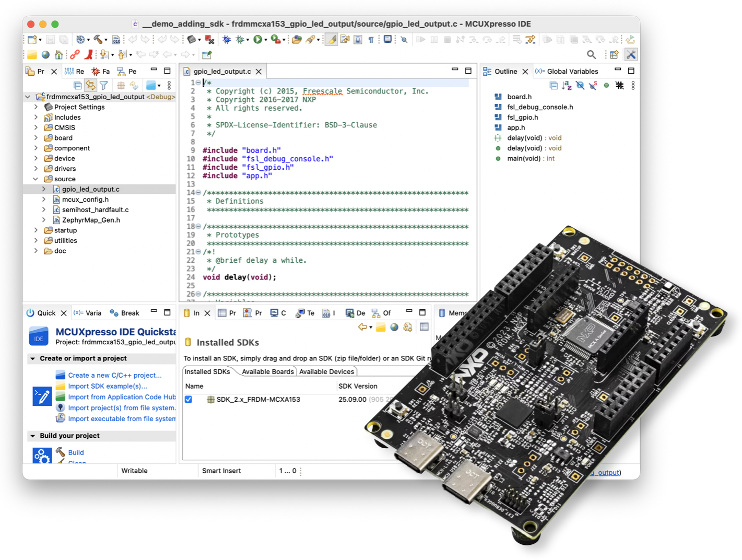Screen dimensions: 742x560
Task: Click fsl_gpio.h in the Outline
Action: [x=523, y=117]
